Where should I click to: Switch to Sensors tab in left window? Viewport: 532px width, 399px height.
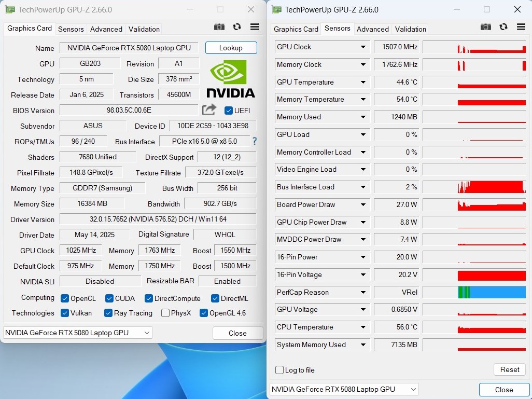pyautogui.click(x=71, y=29)
